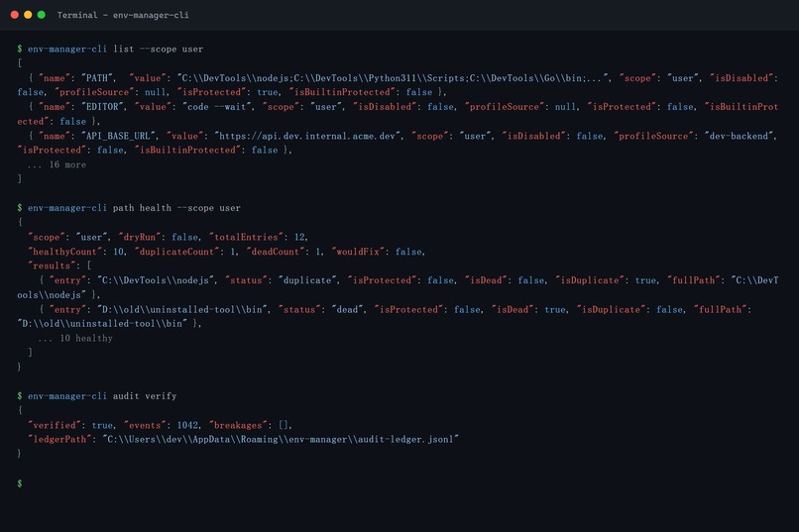This screenshot has width=799, height=532.
Task: Click the "code --wait" value
Action: (x=217, y=106)
